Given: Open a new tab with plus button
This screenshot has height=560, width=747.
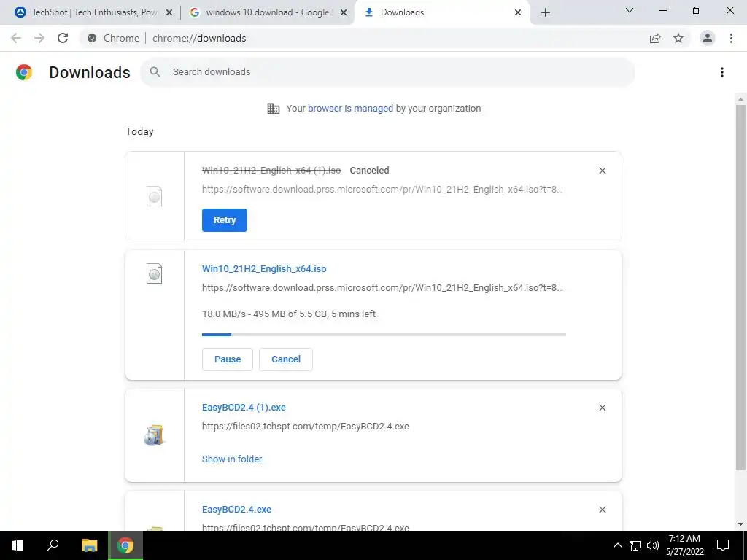Looking at the screenshot, I should [x=546, y=13].
